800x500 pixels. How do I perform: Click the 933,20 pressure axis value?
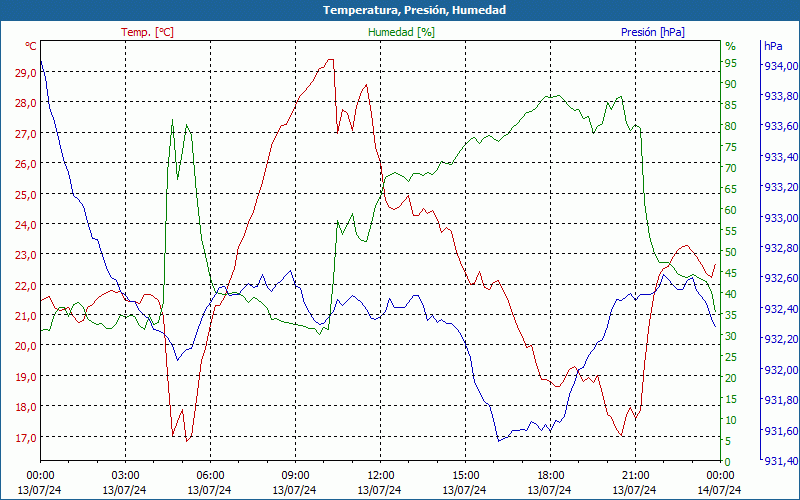pos(780,187)
